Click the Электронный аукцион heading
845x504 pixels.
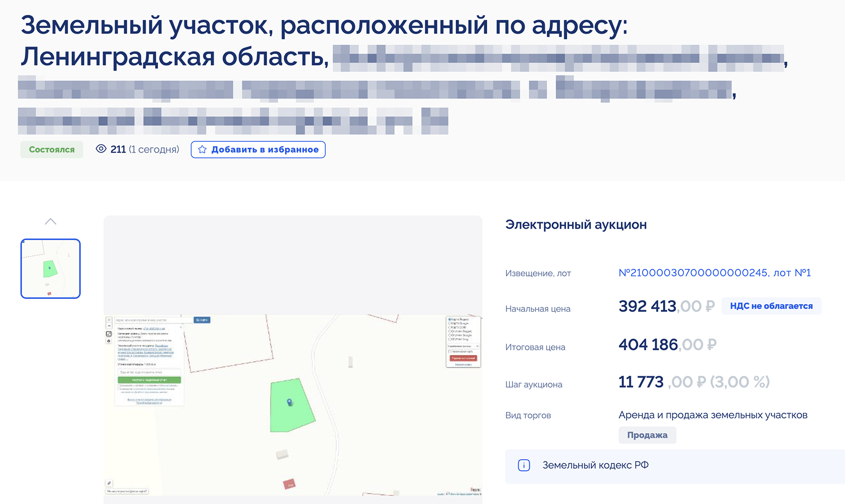click(576, 225)
